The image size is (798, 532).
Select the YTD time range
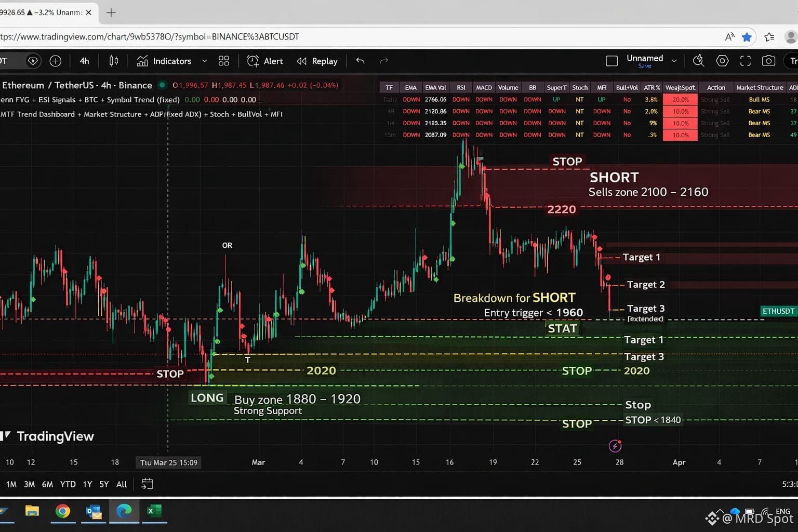pyautogui.click(x=68, y=484)
